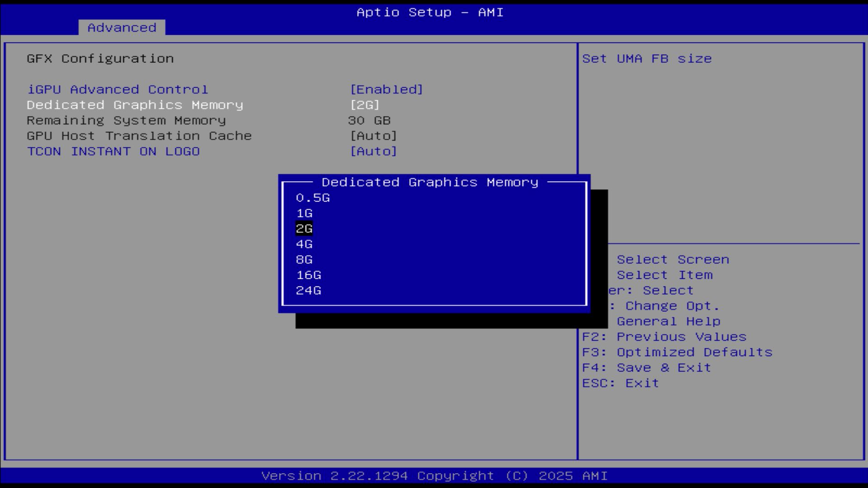Screen dimensions: 868x488
Task: Click ESC: Exit hint
Action: pos(620,383)
